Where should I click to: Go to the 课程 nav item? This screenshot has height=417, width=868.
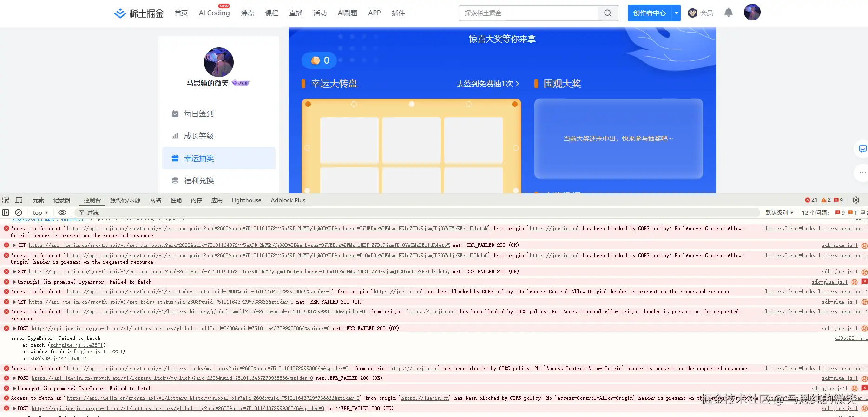[x=272, y=13]
